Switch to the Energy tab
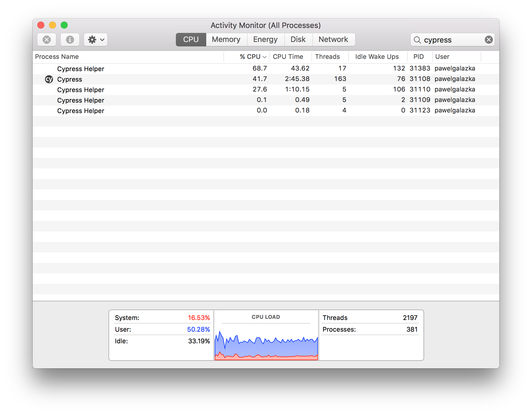 [265, 40]
